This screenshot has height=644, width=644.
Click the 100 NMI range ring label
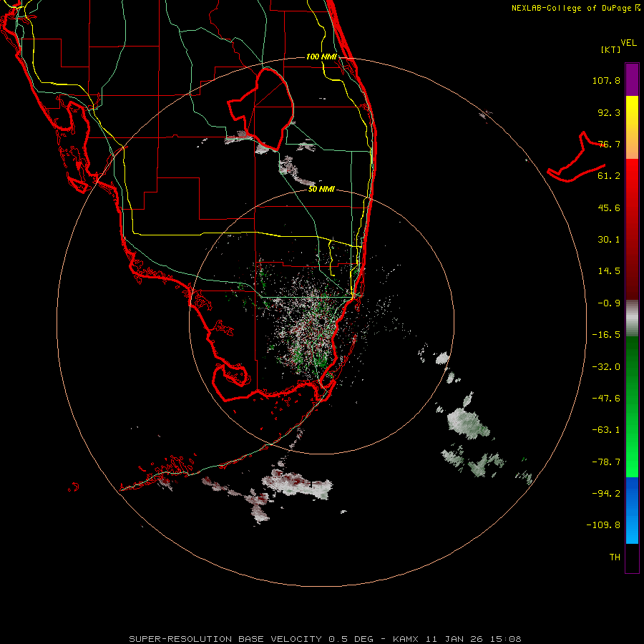[x=321, y=57]
